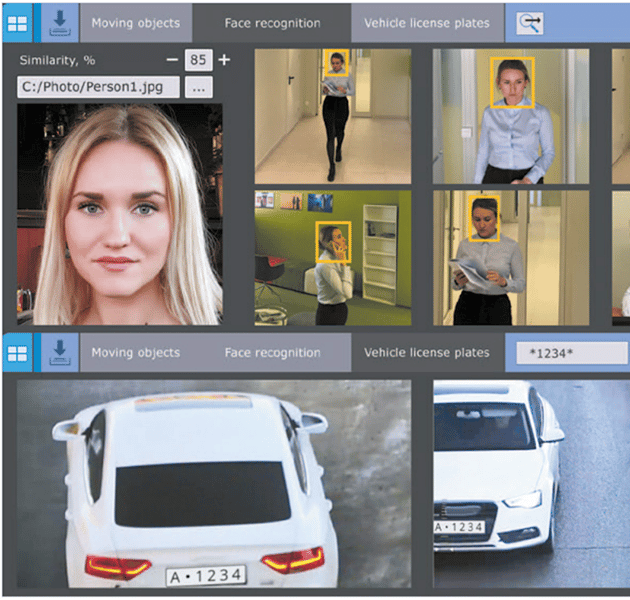This screenshot has height=600, width=630.
Task: Click the *1234* plate search field
Action: coord(567,353)
